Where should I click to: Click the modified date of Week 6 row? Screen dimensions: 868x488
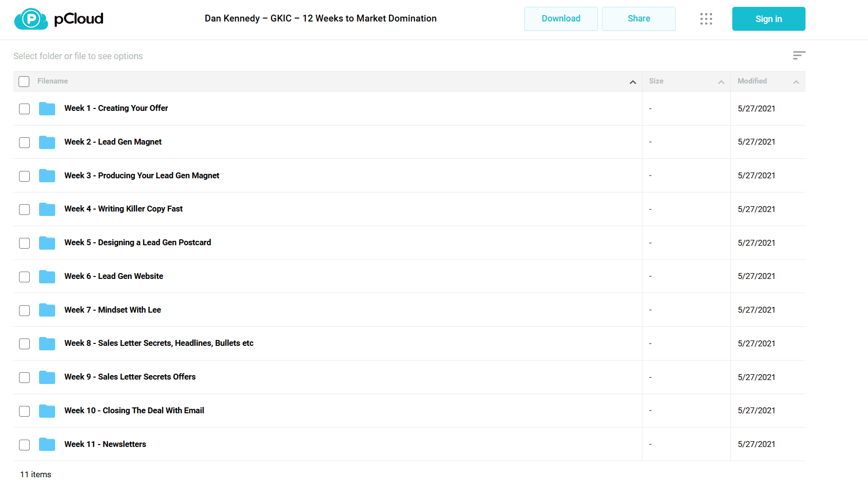pyautogui.click(x=757, y=276)
